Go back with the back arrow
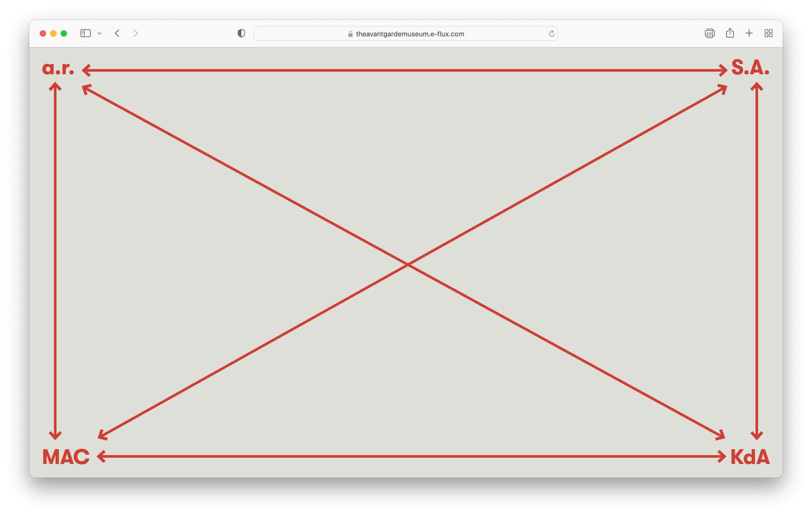This screenshot has height=516, width=812. (x=117, y=33)
